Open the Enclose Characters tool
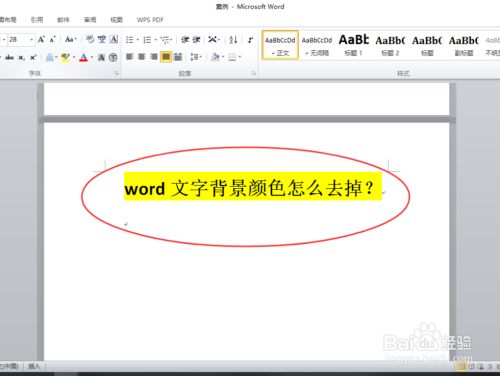500x376 pixels. (x=113, y=57)
